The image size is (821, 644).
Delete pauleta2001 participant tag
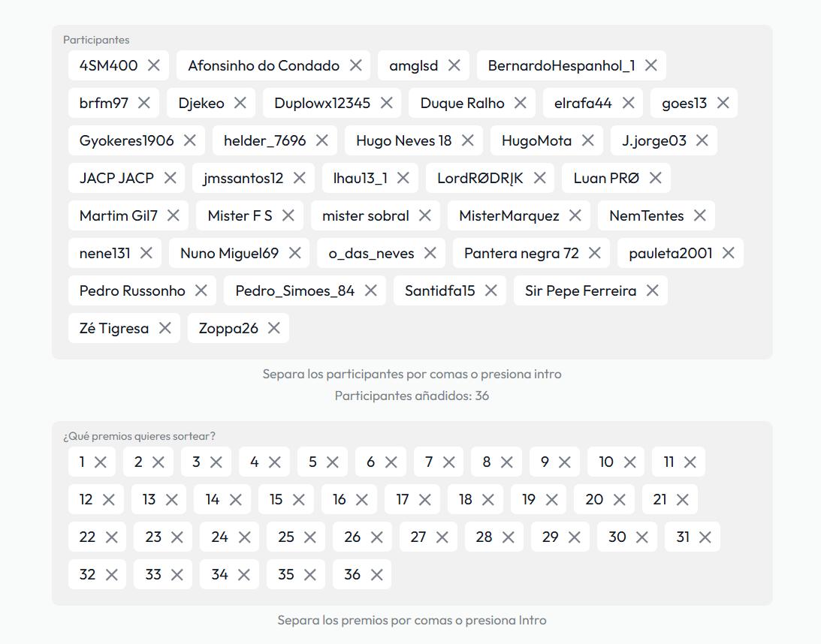click(x=728, y=253)
